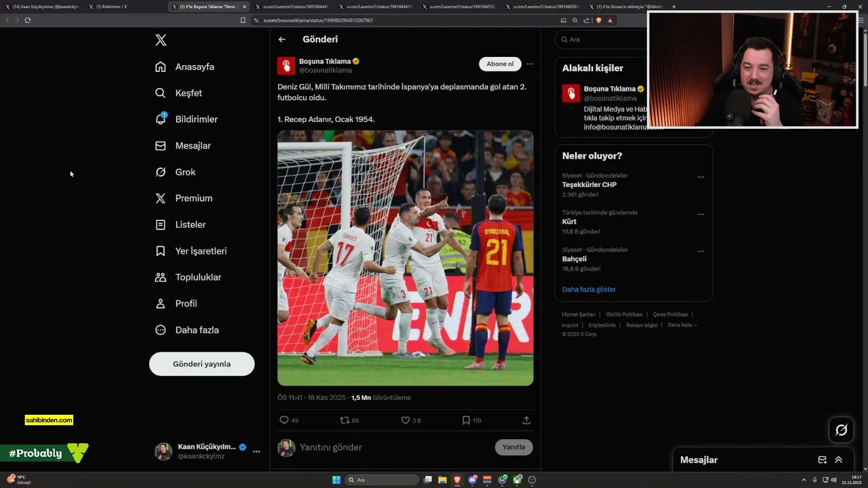The image size is (868, 488).
Task: Open the Bahçeli trending topic
Action: tap(574, 259)
